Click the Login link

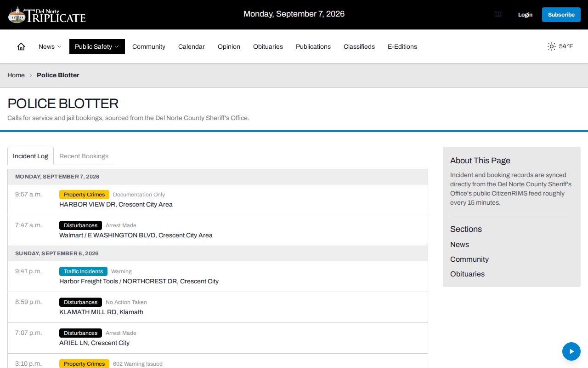click(x=525, y=15)
